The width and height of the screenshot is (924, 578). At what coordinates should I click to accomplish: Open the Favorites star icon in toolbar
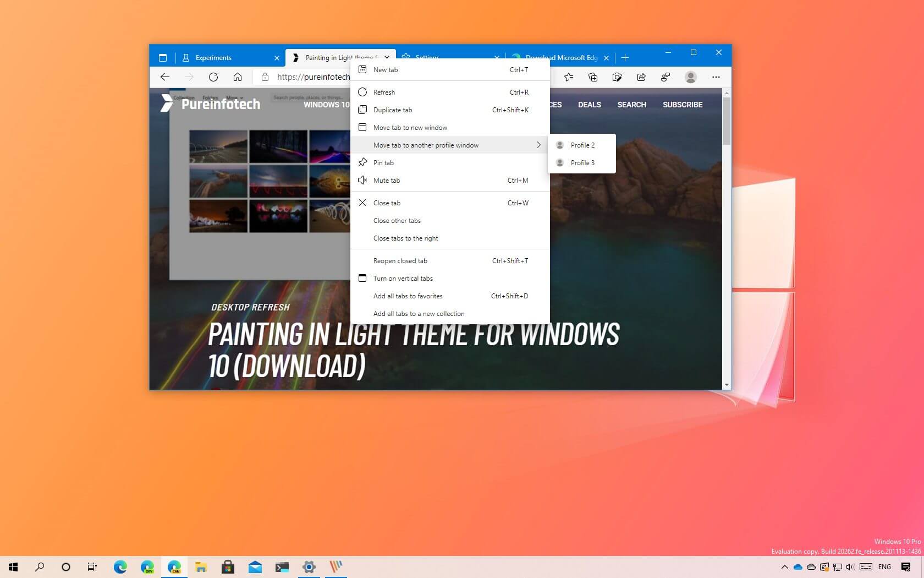(x=569, y=77)
